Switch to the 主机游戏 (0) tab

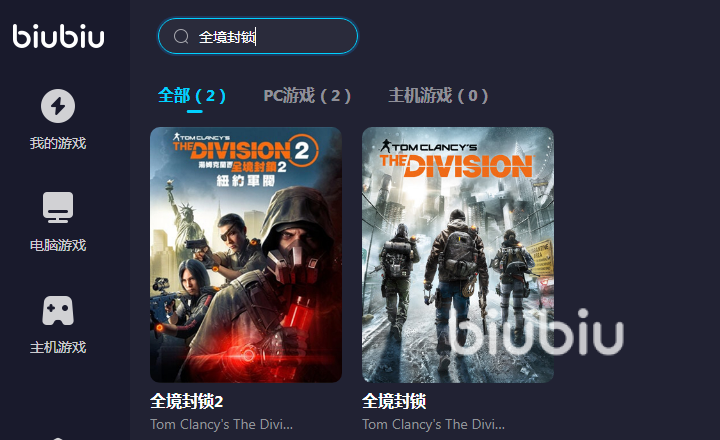pos(438,96)
